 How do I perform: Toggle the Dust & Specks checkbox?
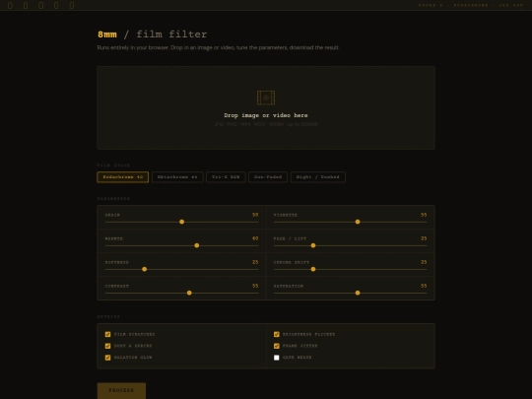pyautogui.click(x=108, y=346)
